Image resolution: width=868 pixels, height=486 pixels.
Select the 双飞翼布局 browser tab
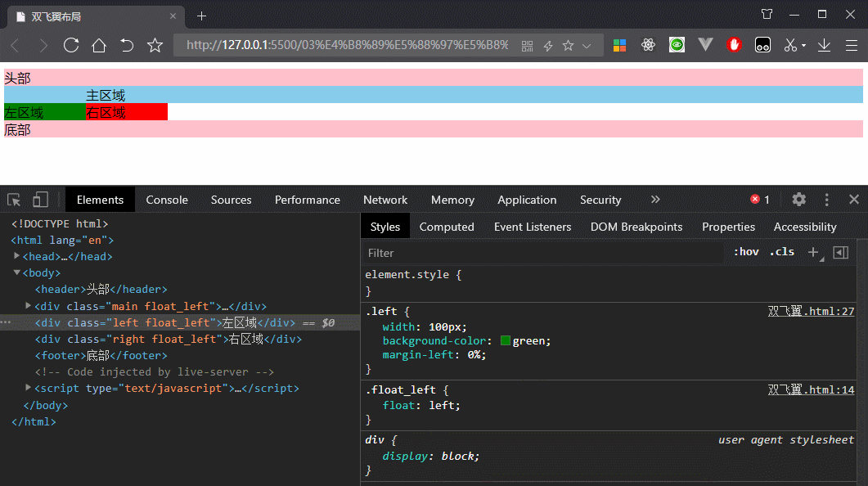point(97,16)
